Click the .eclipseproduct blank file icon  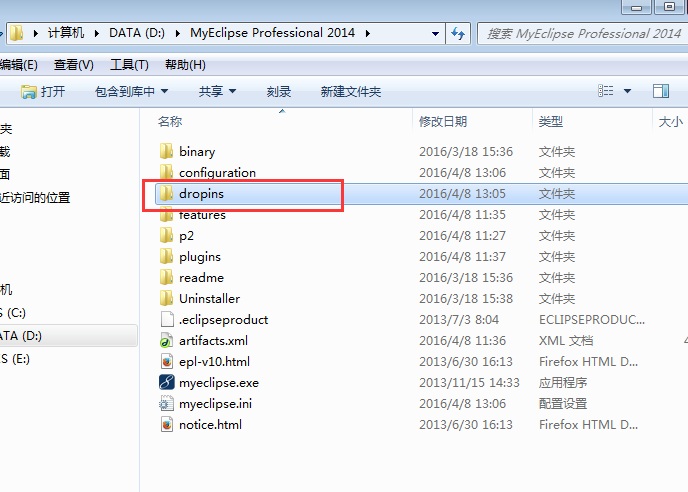point(167,320)
